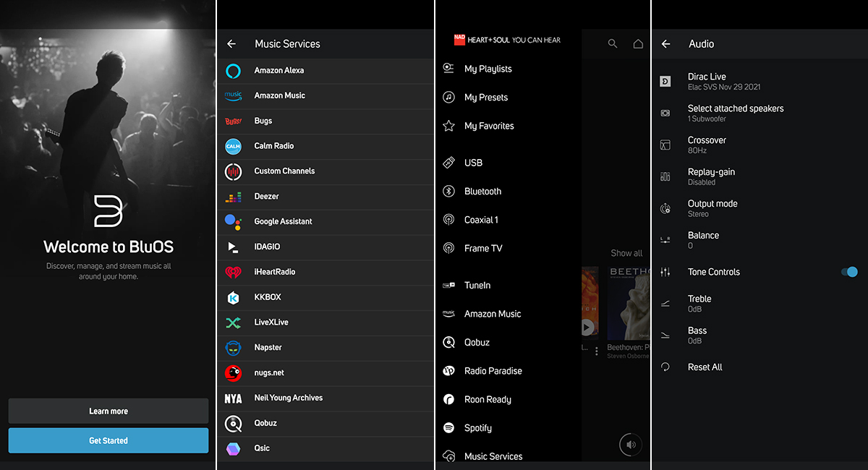
Task: Open the Custom Channels icon
Action: 233,171
